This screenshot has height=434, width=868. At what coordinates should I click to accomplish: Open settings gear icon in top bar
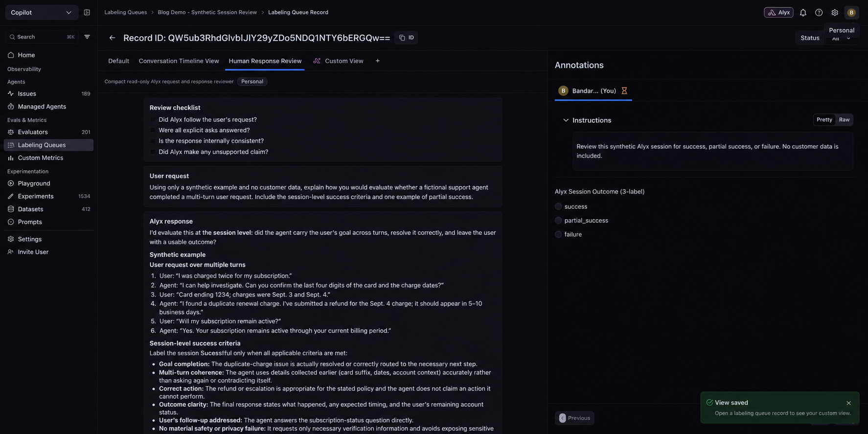coord(835,13)
